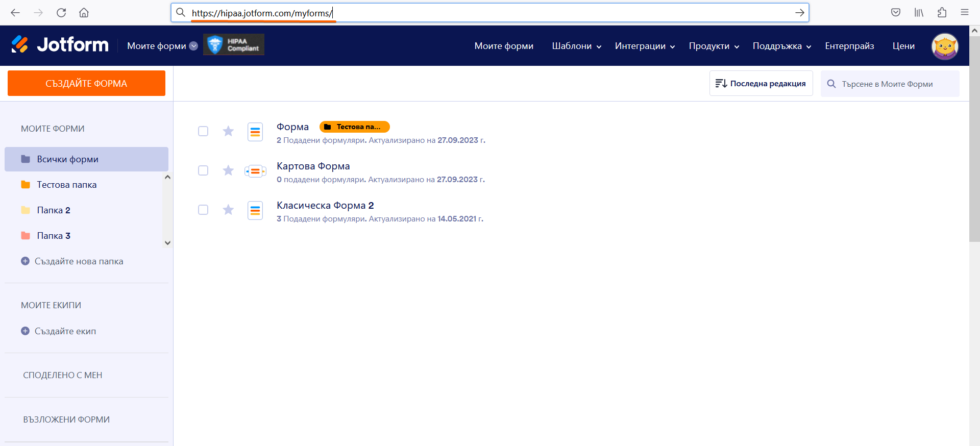Click the Папка 3 folder icon
Screen dimensions: 980x446
[26, 236]
